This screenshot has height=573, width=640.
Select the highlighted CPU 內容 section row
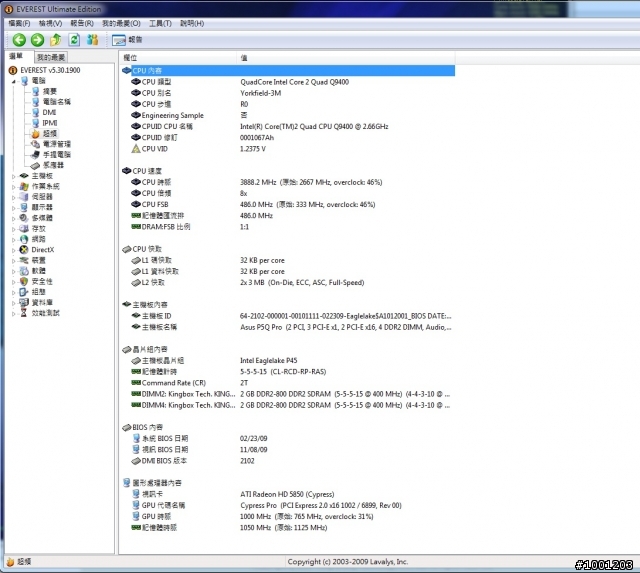[x=288, y=71]
